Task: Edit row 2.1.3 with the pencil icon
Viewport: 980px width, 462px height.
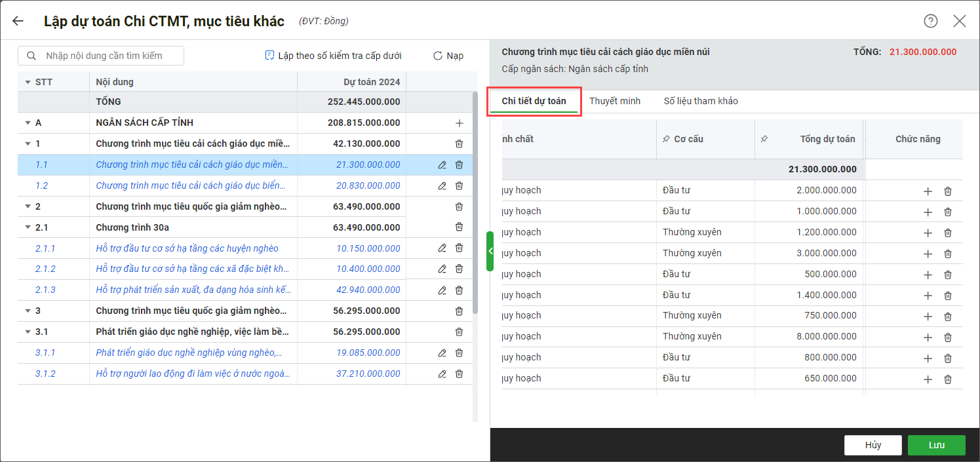Action: pos(442,290)
